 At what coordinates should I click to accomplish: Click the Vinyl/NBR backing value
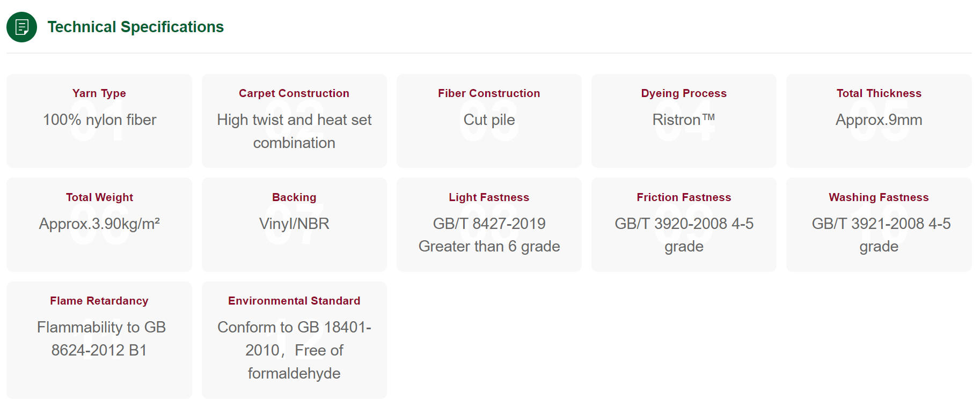(294, 224)
